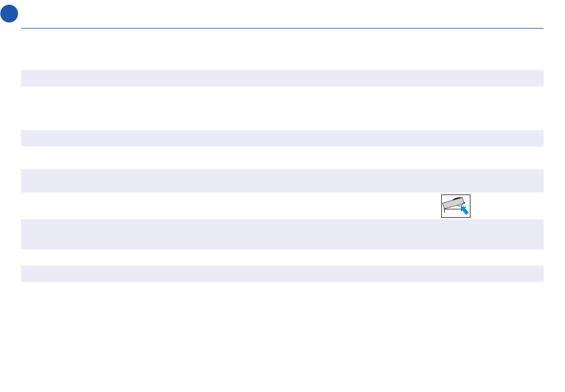Select the third shaded row from the top
The height and width of the screenshot is (392, 565).
coord(282,180)
